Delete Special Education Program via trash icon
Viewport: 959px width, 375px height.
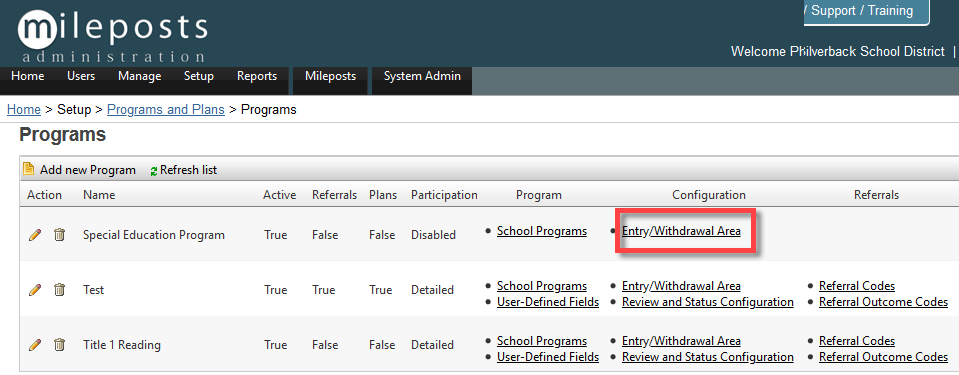click(59, 234)
